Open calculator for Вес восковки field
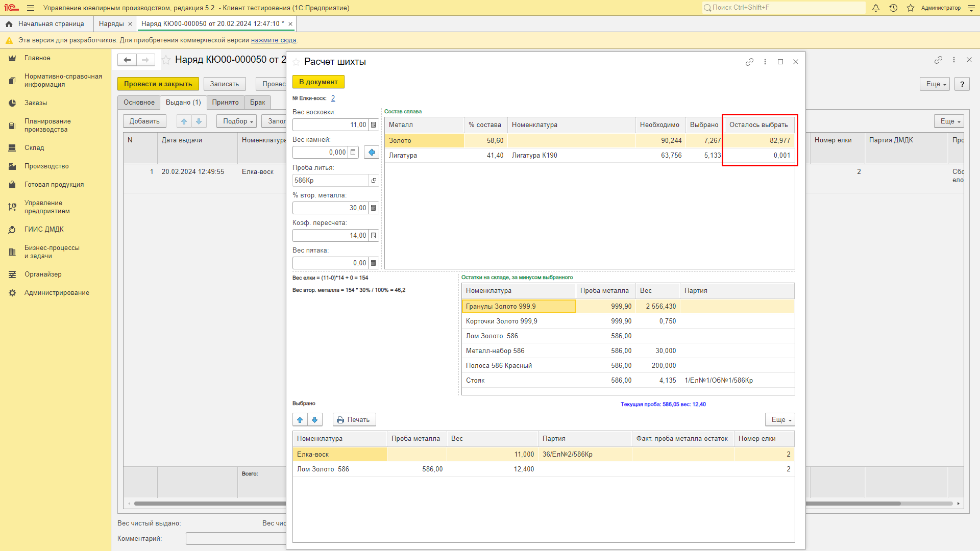Viewport: 980px width, 551px height. pyautogui.click(x=374, y=125)
